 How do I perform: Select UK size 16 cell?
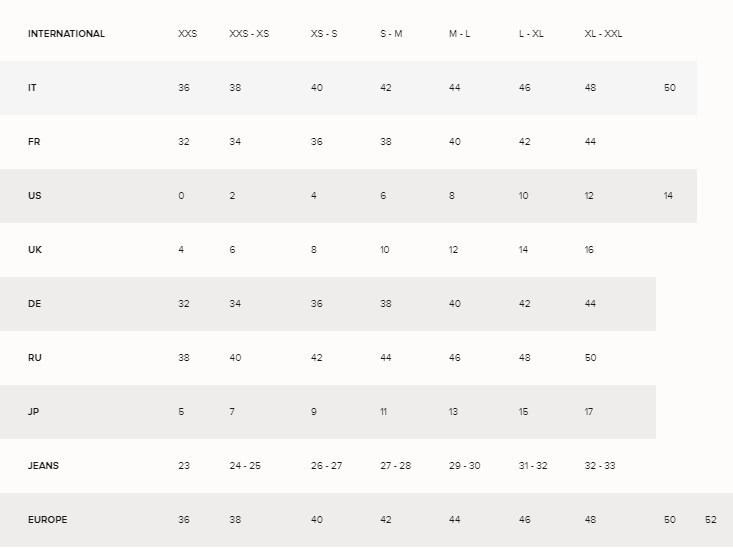click(x=589, y=250)
